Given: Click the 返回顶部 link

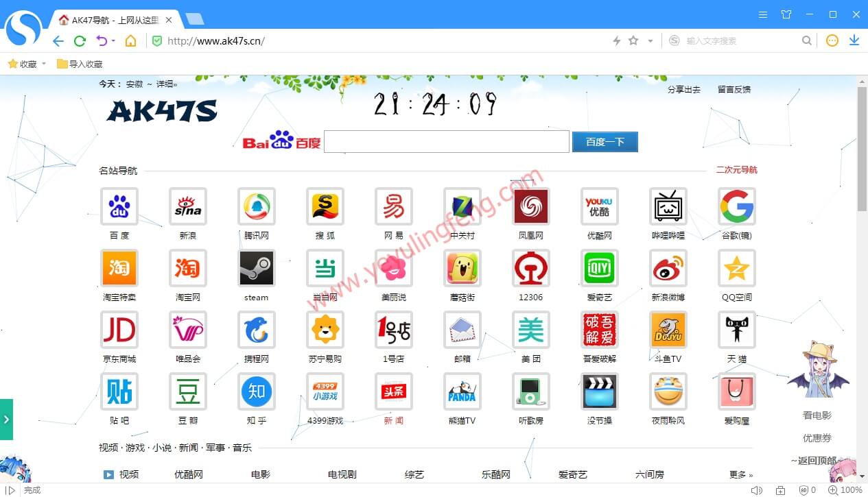Looking at the screenshot, I should tap(816, 461).
